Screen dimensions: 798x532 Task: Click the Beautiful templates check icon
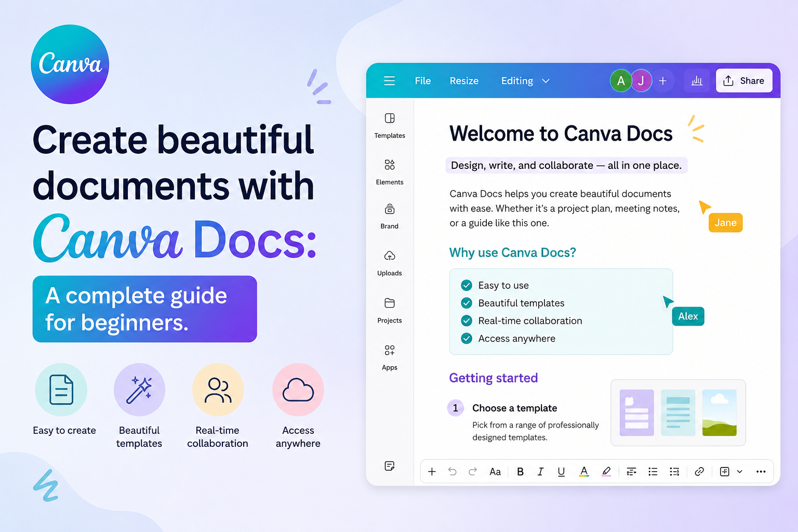coord(467,303)
